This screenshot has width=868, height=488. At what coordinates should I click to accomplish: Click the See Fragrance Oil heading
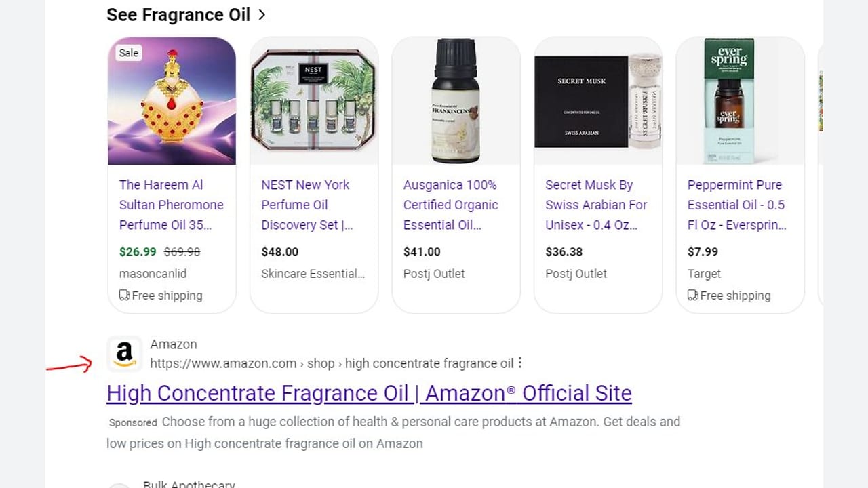click(178, 15)
